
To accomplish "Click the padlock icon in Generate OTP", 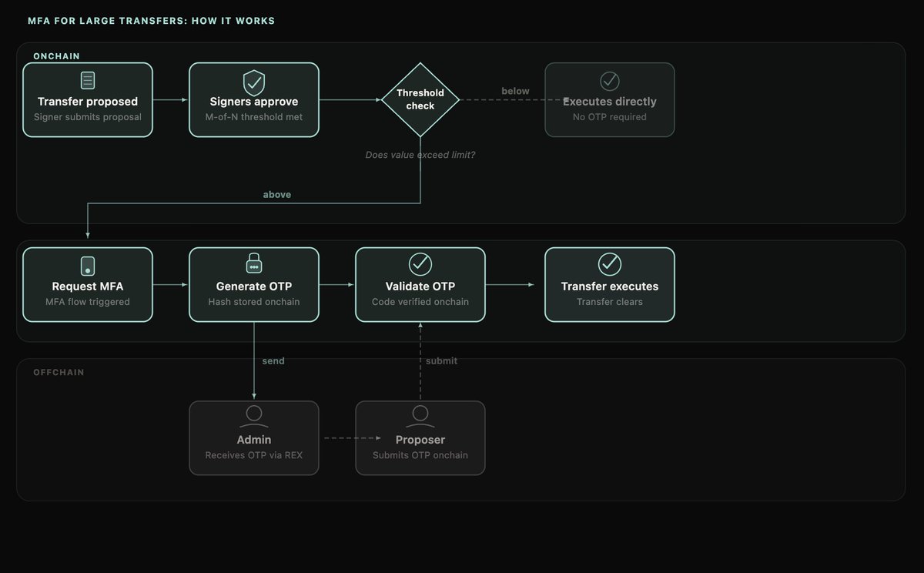I will [254, 263].
